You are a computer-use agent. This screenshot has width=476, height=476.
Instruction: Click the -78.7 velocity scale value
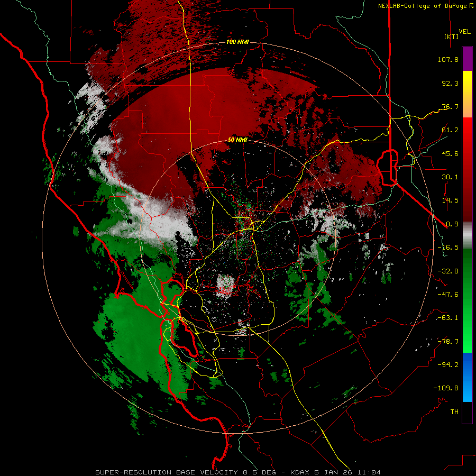coord(448,342)
